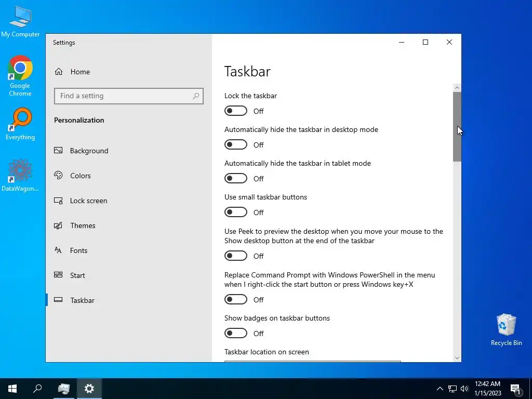Click the magnifier icon in Find a setting
The image size is (532, 399).
[196, 96]
